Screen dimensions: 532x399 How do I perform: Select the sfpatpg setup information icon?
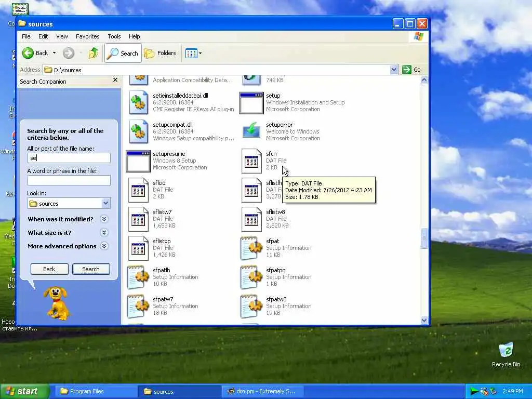tap(251, 277)
